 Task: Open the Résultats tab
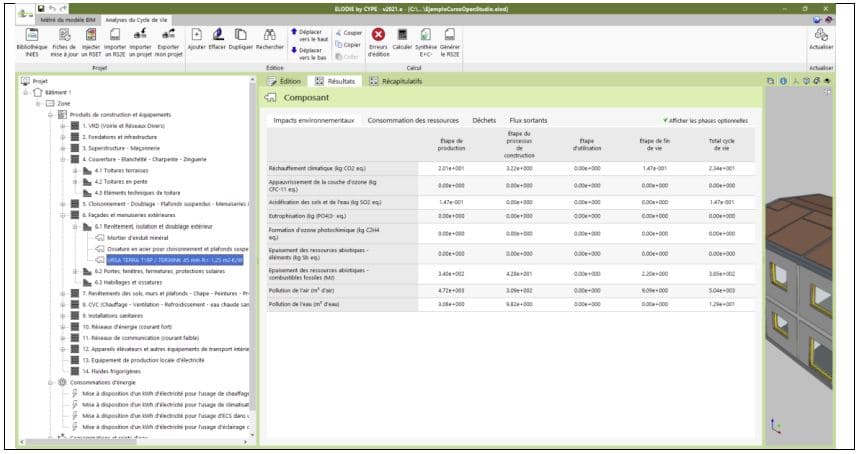(335, 81)
